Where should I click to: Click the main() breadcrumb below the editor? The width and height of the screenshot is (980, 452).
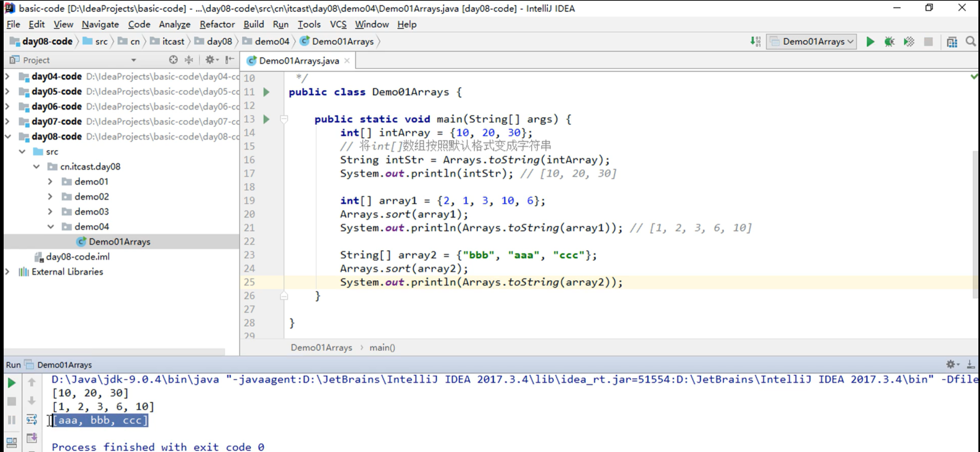pos(382,348)
